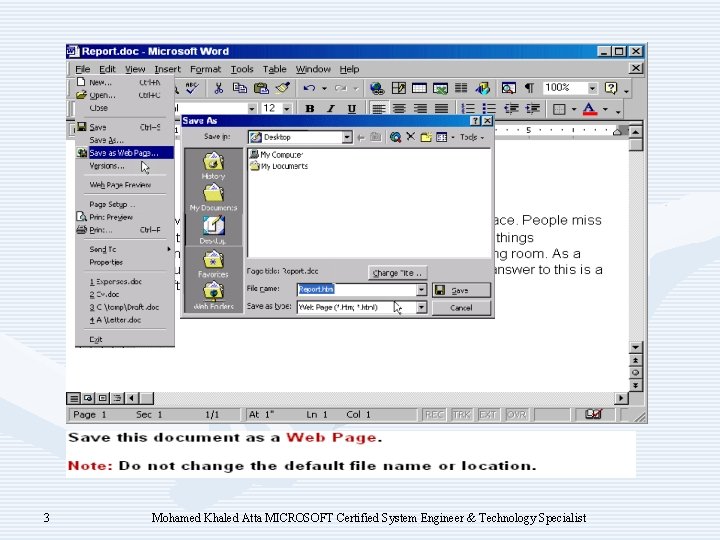Click the Document Map icon
Image resolution: width=720 pixels, height=540 pixels.
pos(508,88)
